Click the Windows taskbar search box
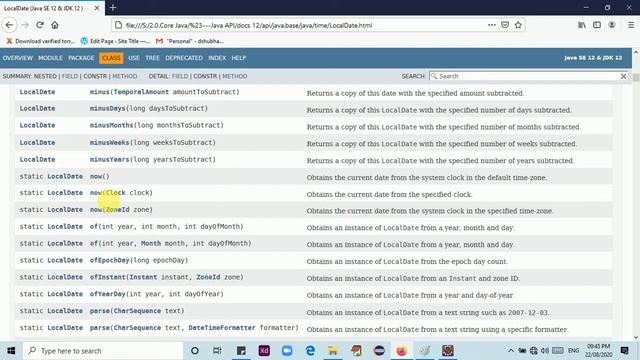 click(x=103, y=351)
